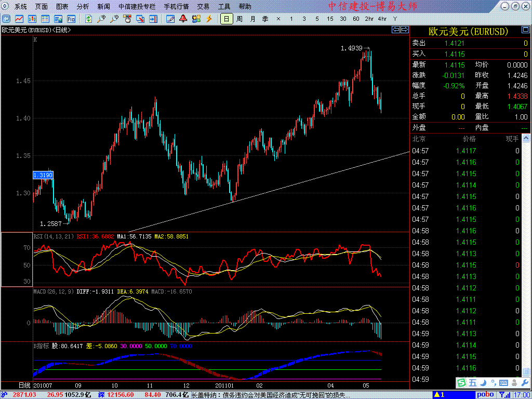Click the × custom period button
This screenshot has width=532, height=399.
[278, 19]
